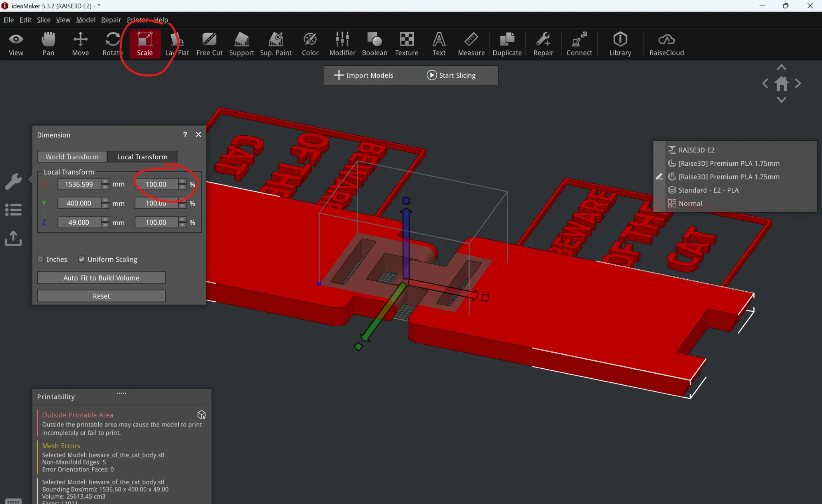Switch to the World Transform tab
The width and height of the screenshot is (822, 504).
[x=72, y=156]
